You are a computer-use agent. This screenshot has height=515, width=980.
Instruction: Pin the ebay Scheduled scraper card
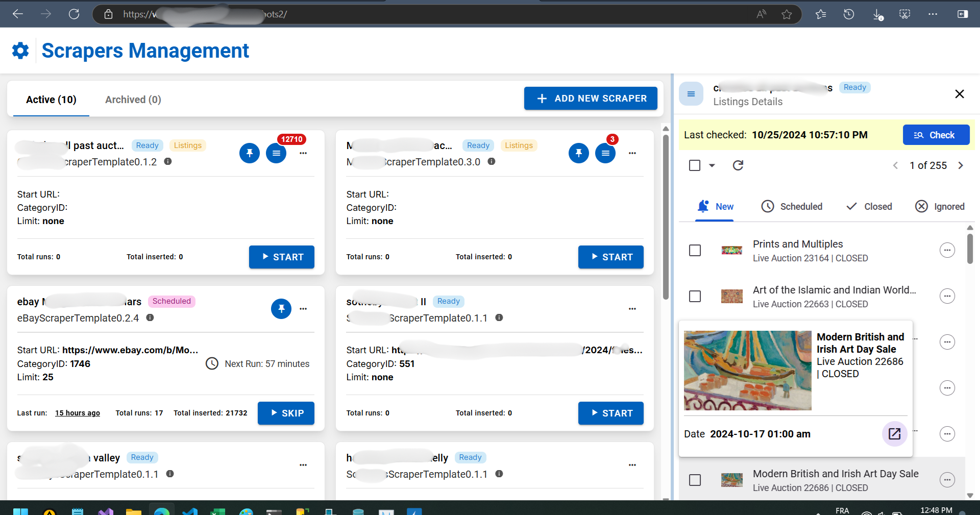pyautogui.click(x=281, y=309)
